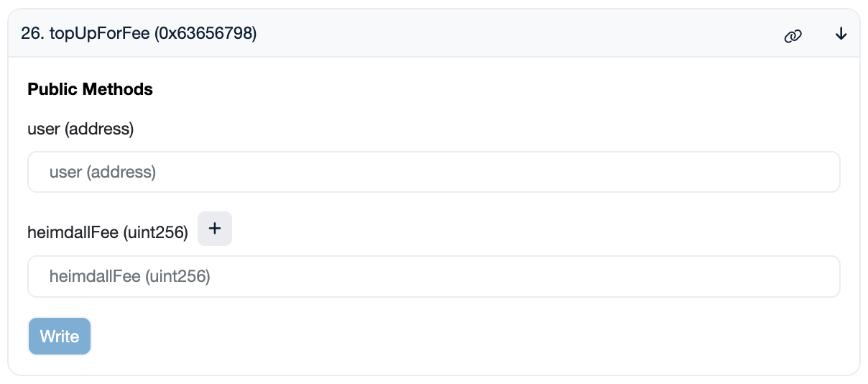Place cursor at the heimdallFee field's right end
868x384 pixels.
[x=826, y=276]
